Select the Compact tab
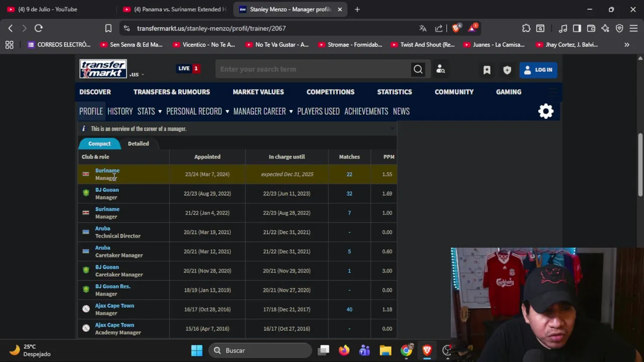 coord(100,144)
